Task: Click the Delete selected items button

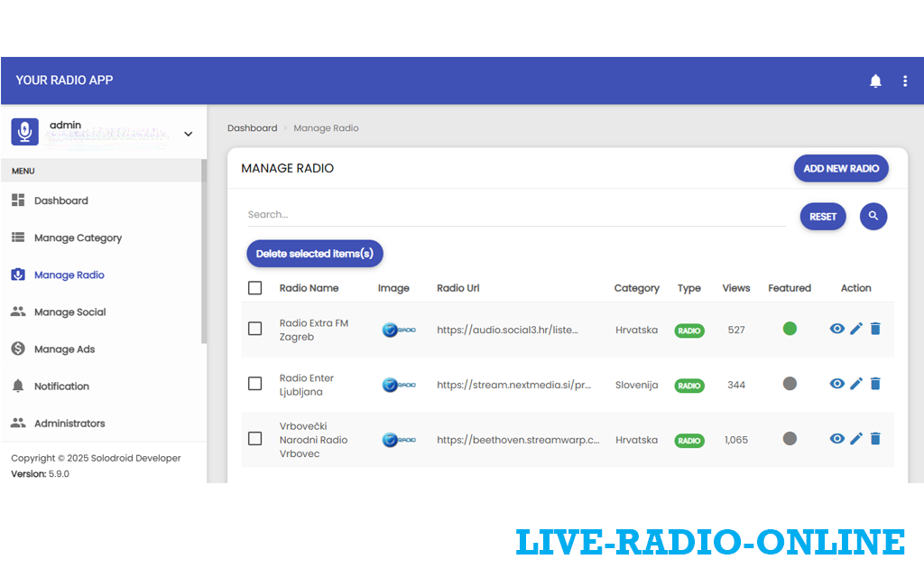Action: click(315, 254)
